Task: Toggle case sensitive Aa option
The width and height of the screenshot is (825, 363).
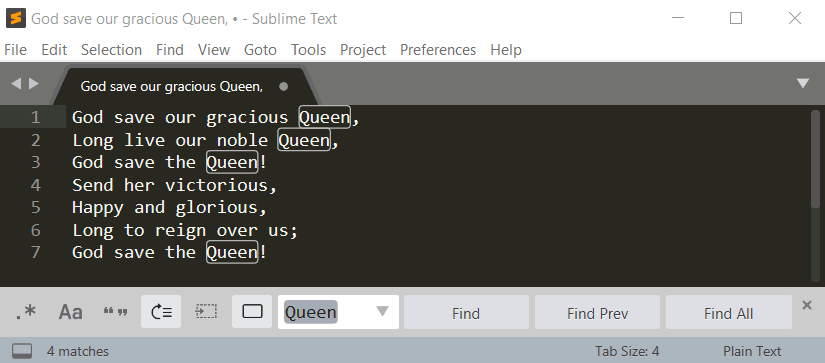Action: (x=71, y=312)
